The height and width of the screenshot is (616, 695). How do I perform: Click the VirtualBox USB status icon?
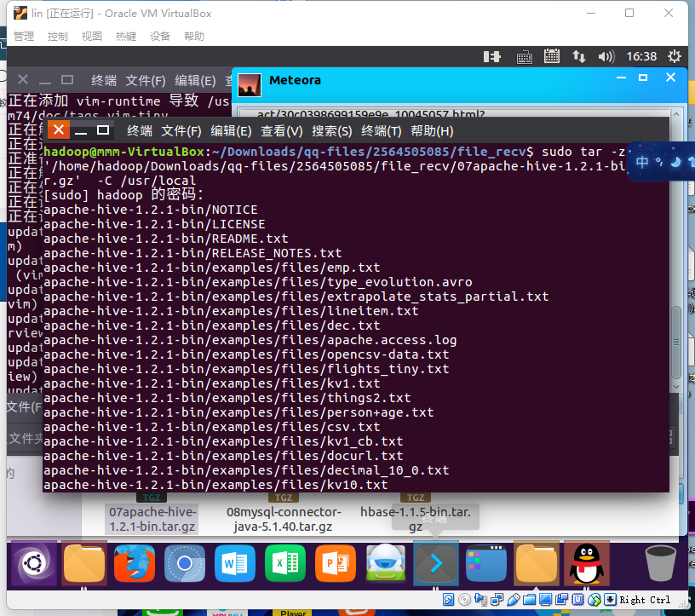coord(514,600)
